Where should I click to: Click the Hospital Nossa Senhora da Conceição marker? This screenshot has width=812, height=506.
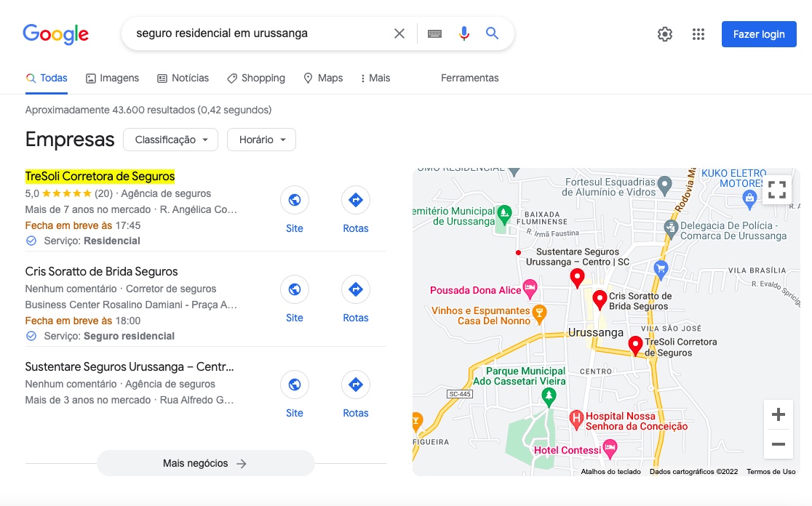(x=576, y=419)
